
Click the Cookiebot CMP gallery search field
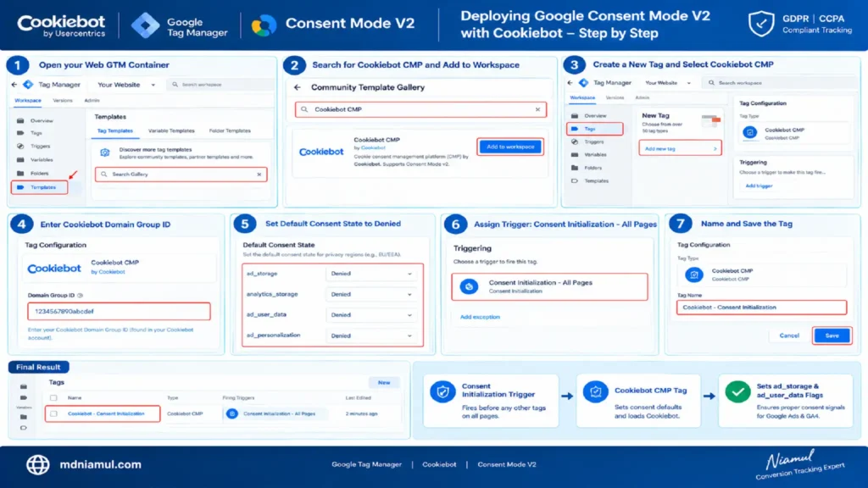(420, 109)
